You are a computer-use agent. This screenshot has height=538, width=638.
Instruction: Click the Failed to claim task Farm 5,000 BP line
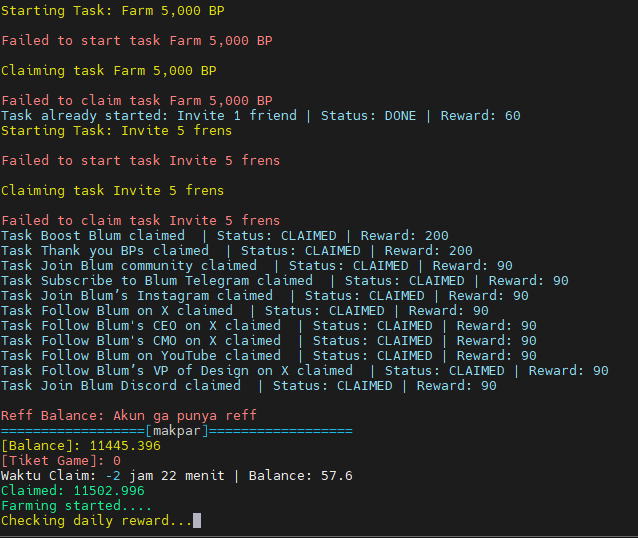pos(137,101)
